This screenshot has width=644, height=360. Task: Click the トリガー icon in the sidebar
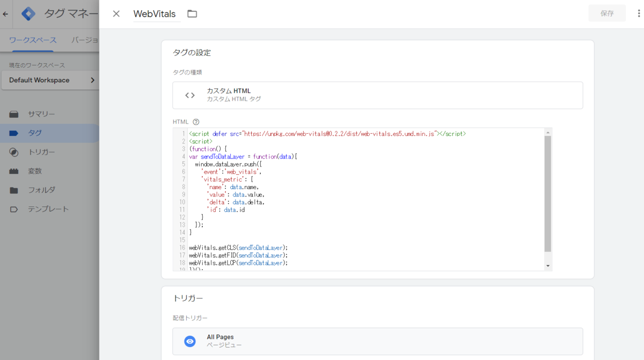(x=14, y=152)
